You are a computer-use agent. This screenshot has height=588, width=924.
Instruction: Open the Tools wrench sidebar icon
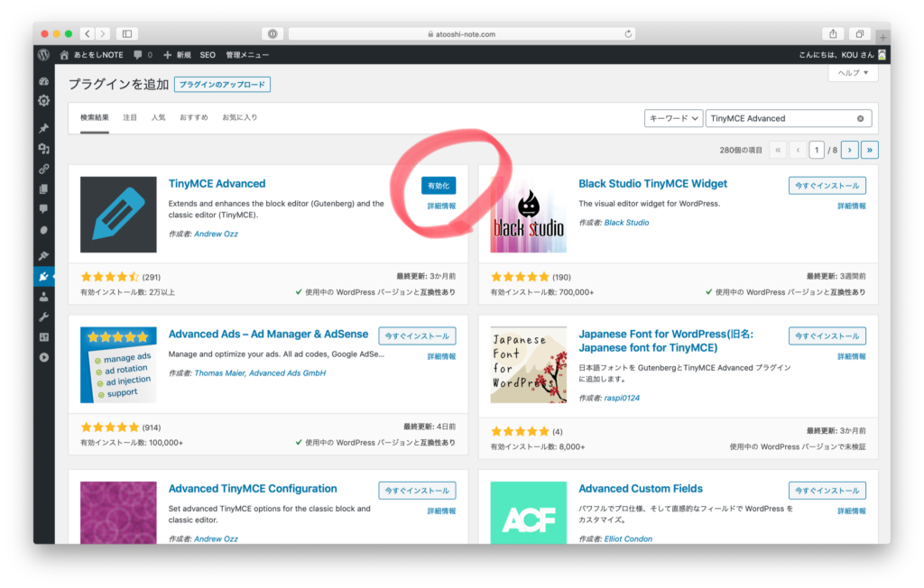pos(43,317)
